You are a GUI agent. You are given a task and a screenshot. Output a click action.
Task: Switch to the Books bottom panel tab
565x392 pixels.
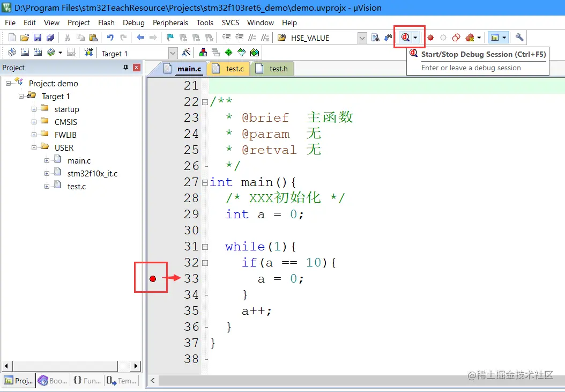pyautogui.click(x=53, y=380)
